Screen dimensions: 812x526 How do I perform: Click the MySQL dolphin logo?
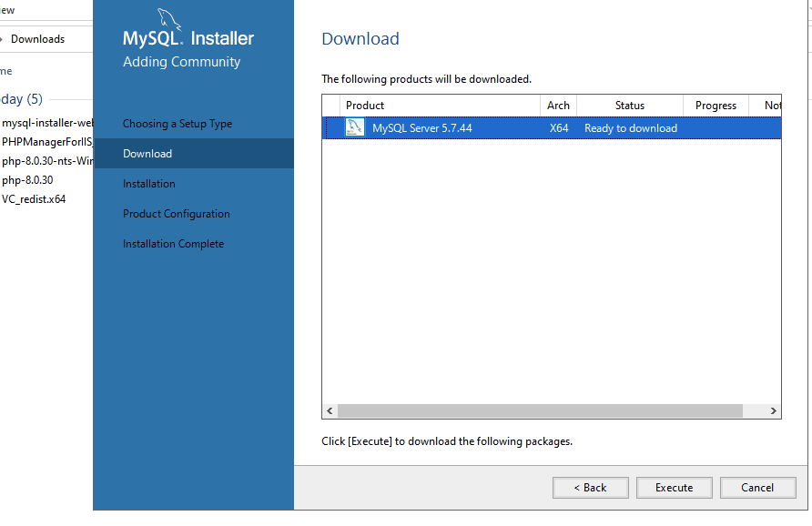pos(167,20)
